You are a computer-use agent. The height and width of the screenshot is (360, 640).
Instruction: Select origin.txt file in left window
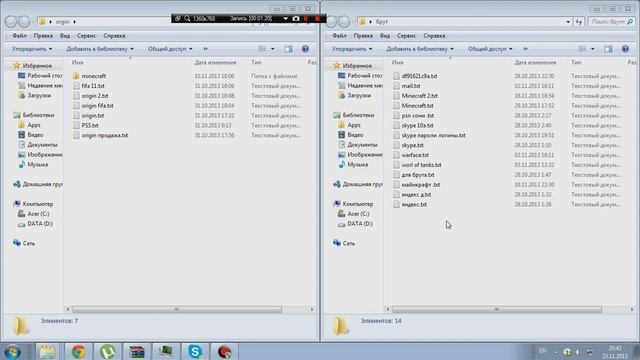tap(93, 116)
